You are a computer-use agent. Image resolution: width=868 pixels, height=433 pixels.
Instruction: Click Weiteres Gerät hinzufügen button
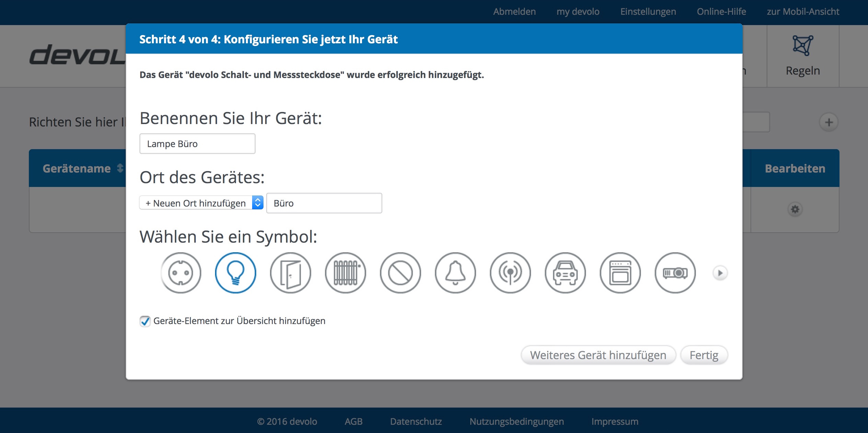(598, 355)
